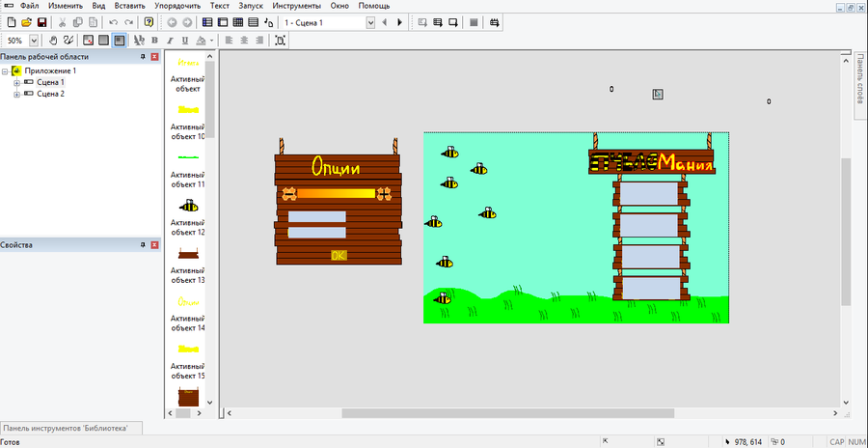Click the frame editor horizontal scrollbar
868x448 pixels.
(507, 413)
